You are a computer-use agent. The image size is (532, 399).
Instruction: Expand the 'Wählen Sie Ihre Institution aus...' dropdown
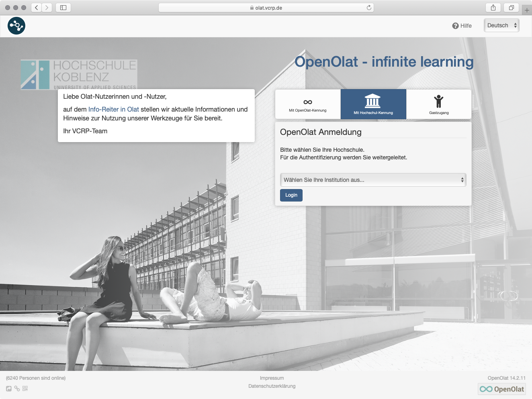click(x=373, y=180)
